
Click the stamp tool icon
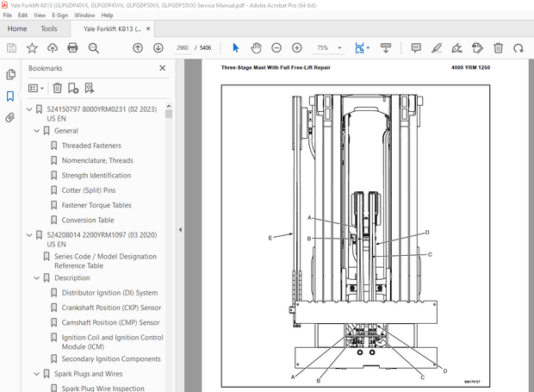(477, 48)
